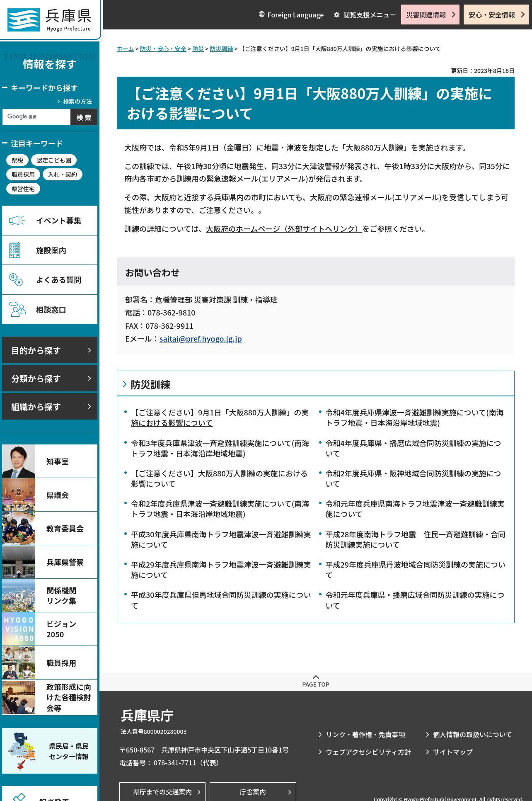Image resolution: width=532 pixels, height=801 pixels.
Task: Open 令和元年度兵庫県・播磨広域合同防災訓練 link
Action: point(415,600)
